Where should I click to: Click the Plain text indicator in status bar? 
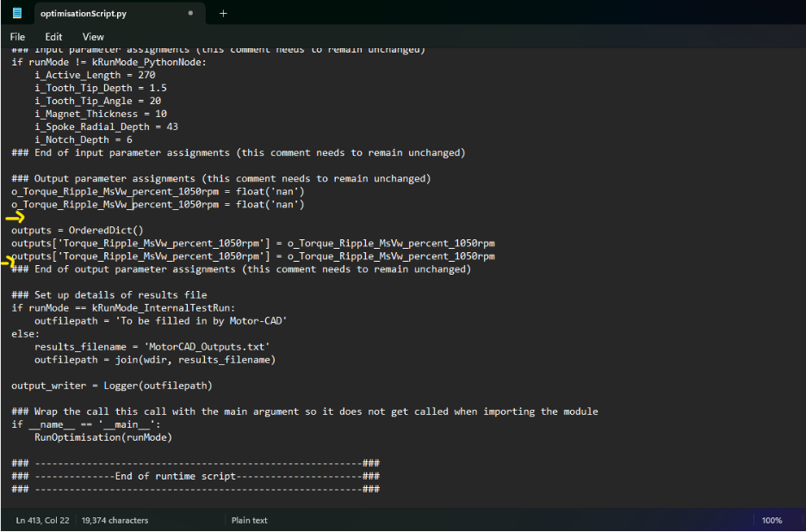coord(249,520)
